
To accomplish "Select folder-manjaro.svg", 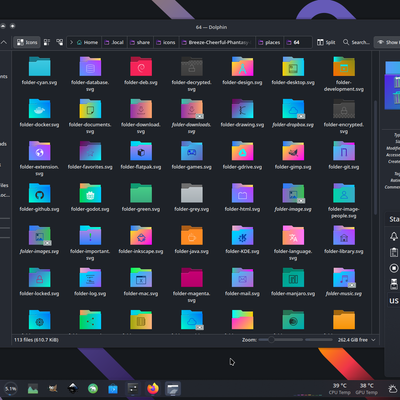I will [293, 282].
